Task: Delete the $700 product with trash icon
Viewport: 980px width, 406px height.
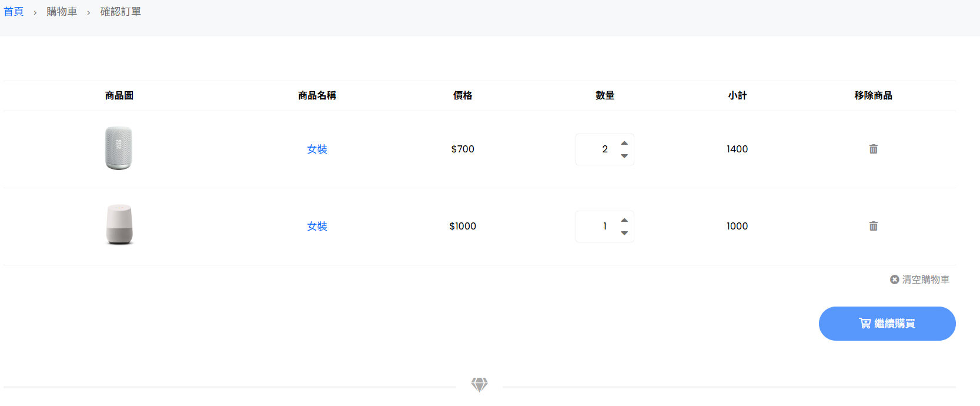Action: click(873, 149)
